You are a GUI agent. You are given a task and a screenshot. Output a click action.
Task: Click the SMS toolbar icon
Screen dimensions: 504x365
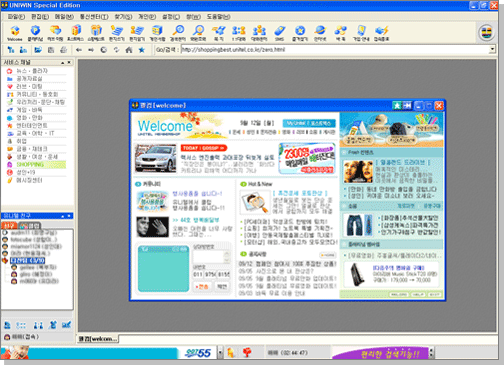tap(279, 33)
